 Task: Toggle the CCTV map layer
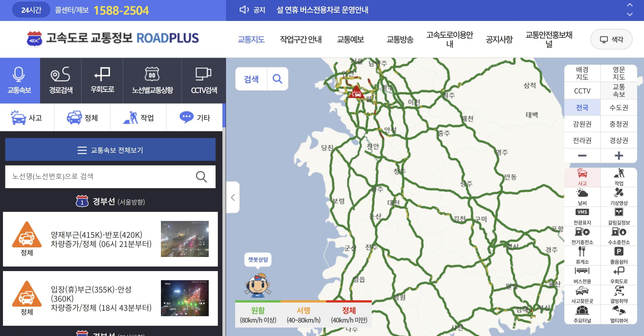(x=582, y=91)
